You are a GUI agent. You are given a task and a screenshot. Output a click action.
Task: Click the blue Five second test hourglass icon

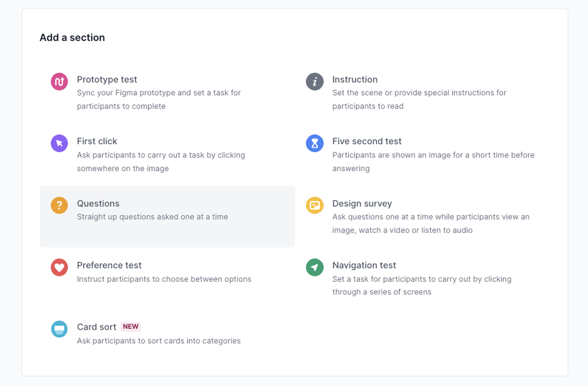tap(315, 143)
